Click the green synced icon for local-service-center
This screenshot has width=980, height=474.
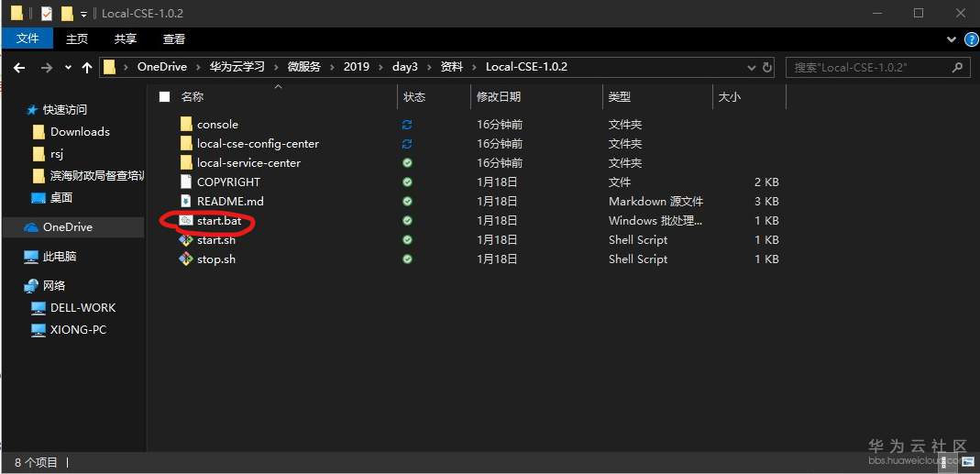coord(408,163)
